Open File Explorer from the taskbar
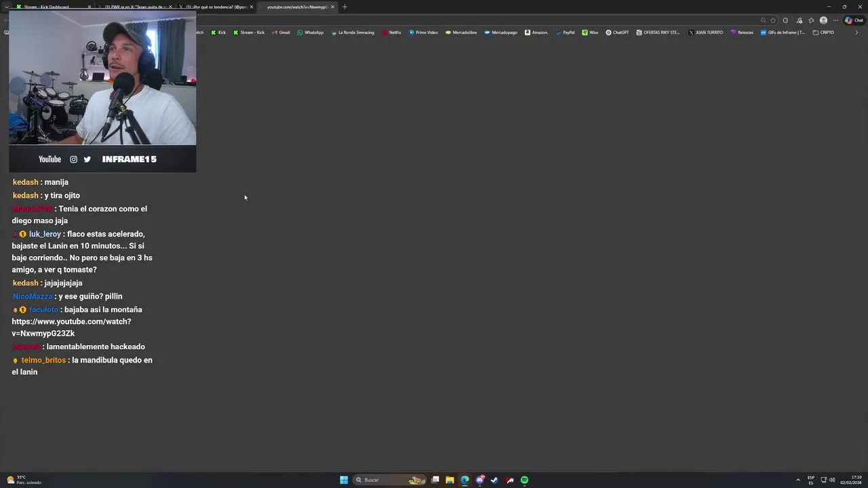This screenshot has width=868, height=488. [x=450, y=480]
